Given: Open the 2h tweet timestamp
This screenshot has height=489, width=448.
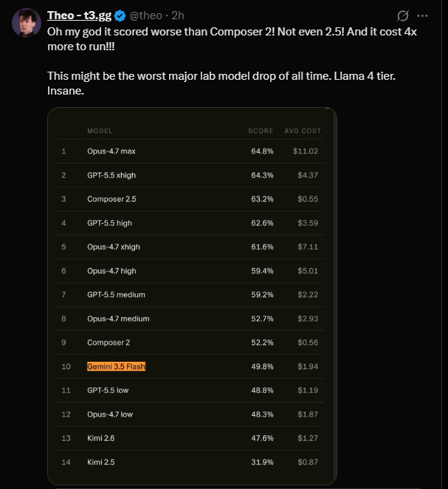Looking at the screenshot, I should [178, 16].
